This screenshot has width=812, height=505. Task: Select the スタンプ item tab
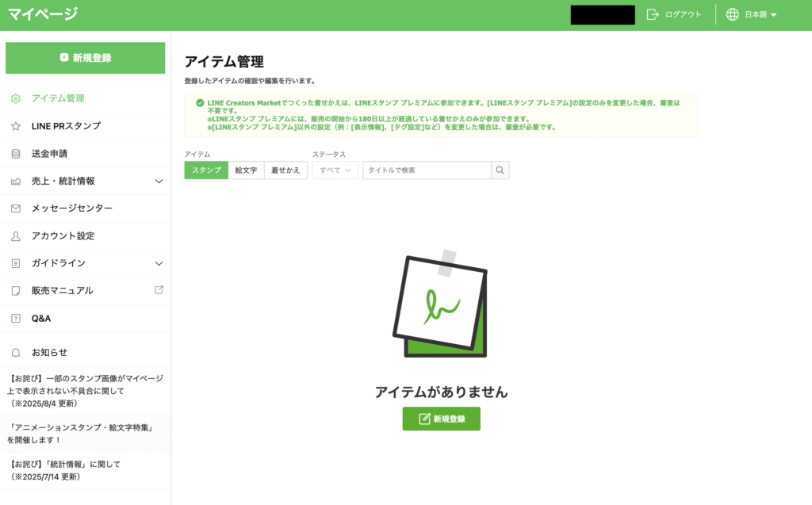coord(206,170)
